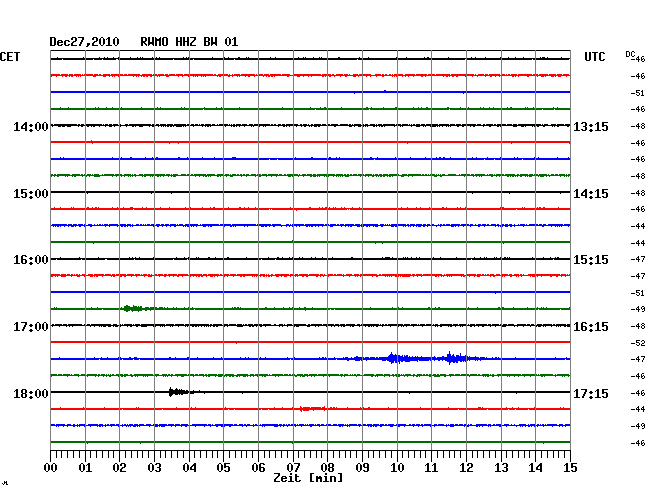Click the Zeit [min] axis title
The width and height of the screenshot is (650, 494).
(x=308, y=478)
